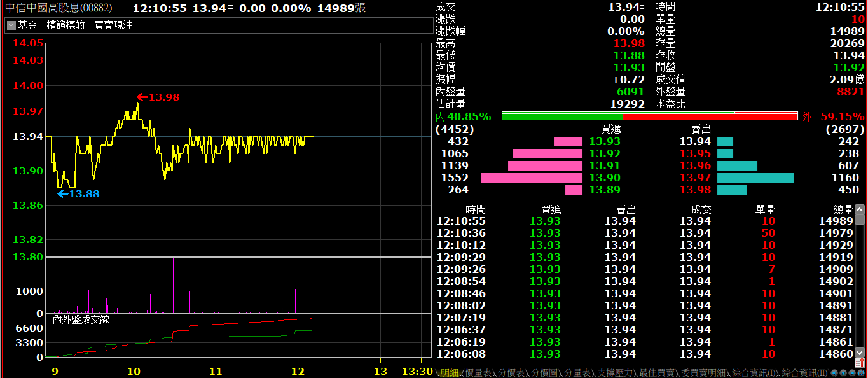Click the pink bid bar at 13.90
Image resolution: width=868 pixels, height=378 pixels.
pyautogui.click(x=531, y=178)
